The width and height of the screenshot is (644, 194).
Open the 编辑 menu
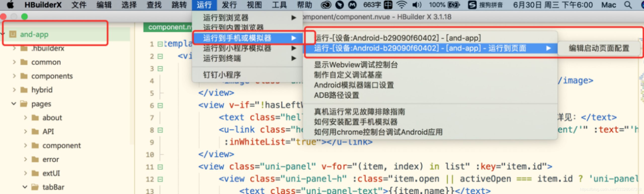click(x=104, y=5)
